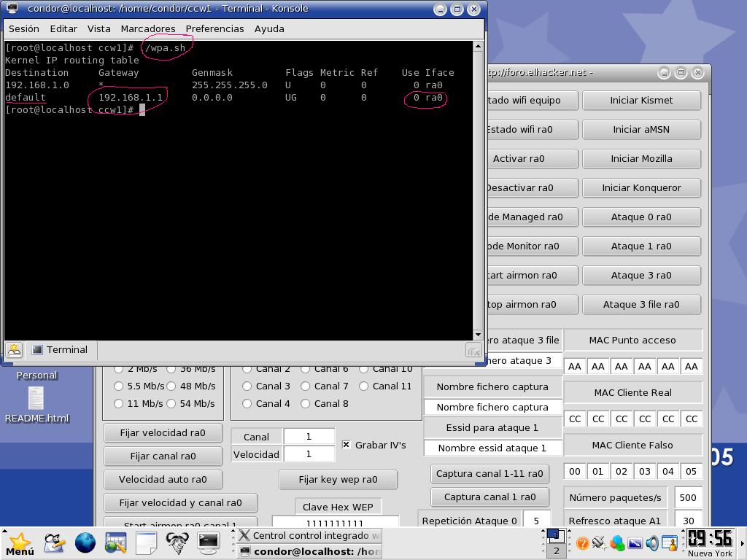Select the 54 Mb/s radio button
This screenshot has height=560, width=747.
(x=171, y=404)
